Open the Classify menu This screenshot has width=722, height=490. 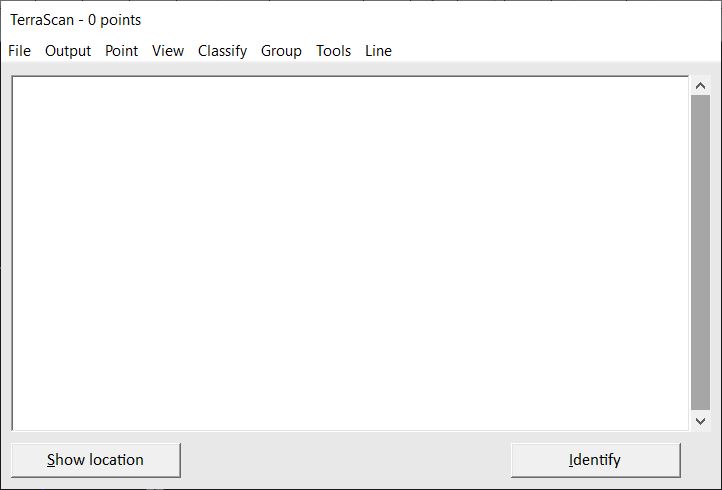(x=222, y=51)
